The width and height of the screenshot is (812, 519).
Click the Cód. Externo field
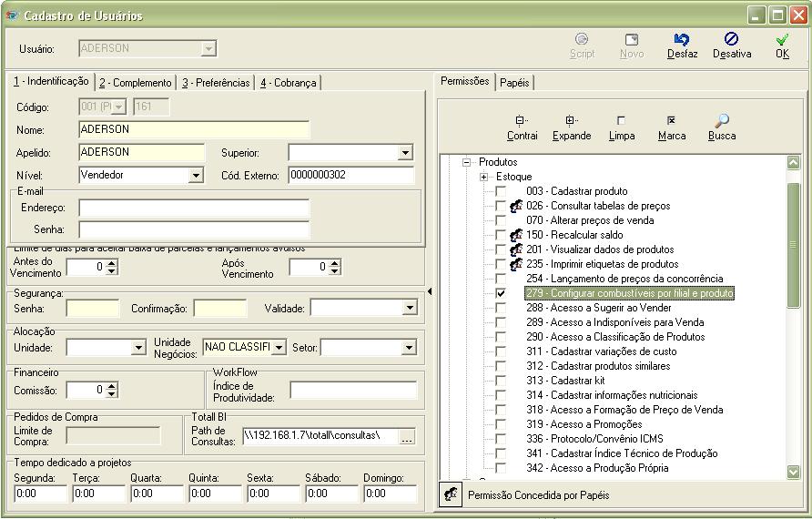point(351,175)
